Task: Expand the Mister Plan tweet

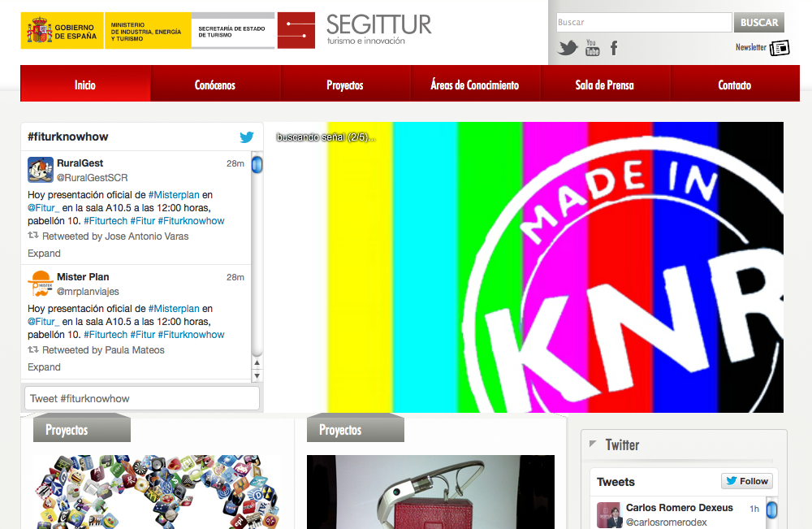Action: (x=44, y=366)
